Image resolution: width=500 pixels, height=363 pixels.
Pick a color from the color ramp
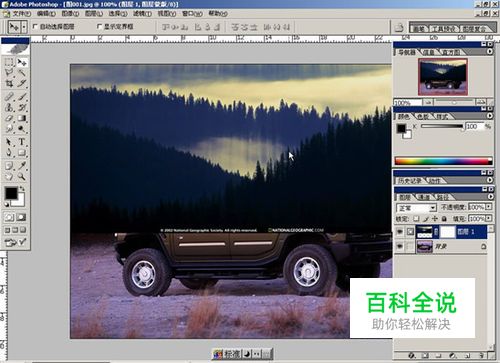(x=443, y=161)
